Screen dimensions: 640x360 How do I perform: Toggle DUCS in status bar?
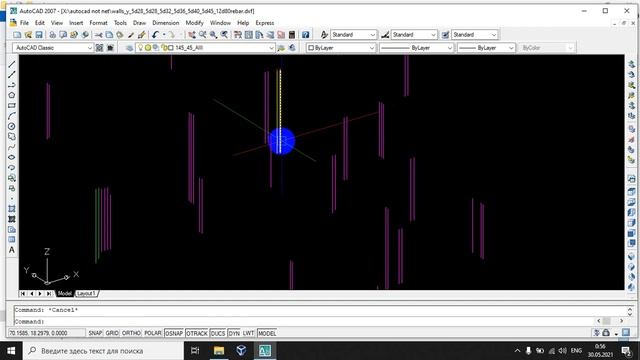pyautogui.click(x=218, y=333)
